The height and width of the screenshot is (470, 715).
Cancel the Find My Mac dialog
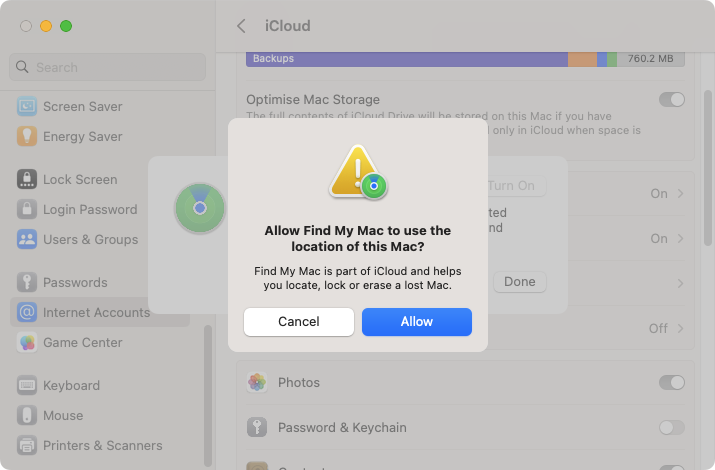[x=299, y=322]
